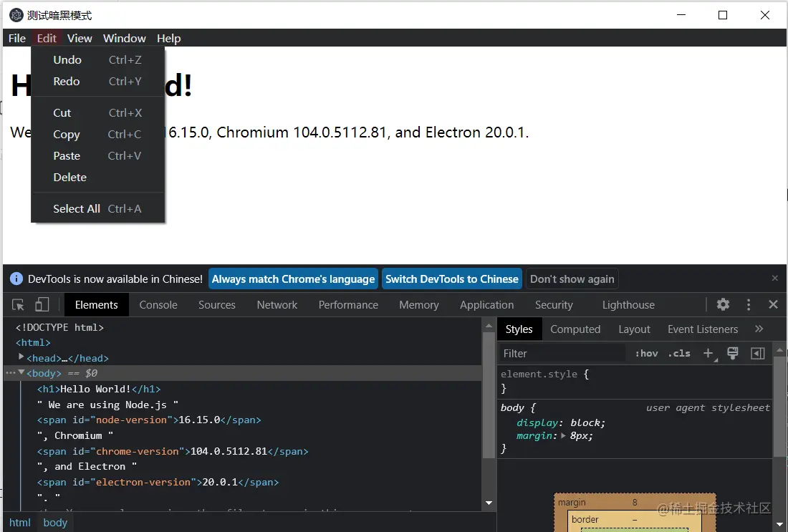788x532 pixels.
Task: Select the Computed sidebar tab
Action: (575, 329)
